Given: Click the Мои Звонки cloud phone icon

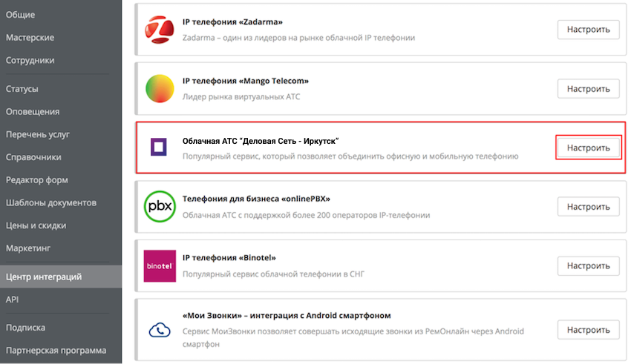Looking at the screenshot, I should [x=160, y=329].
